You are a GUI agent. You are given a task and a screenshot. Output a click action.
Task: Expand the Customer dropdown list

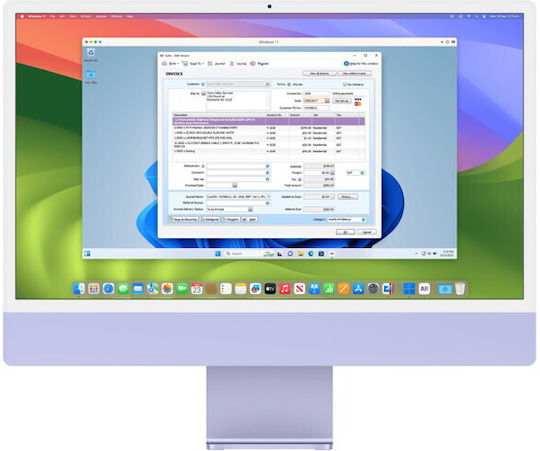pos(267,84)
